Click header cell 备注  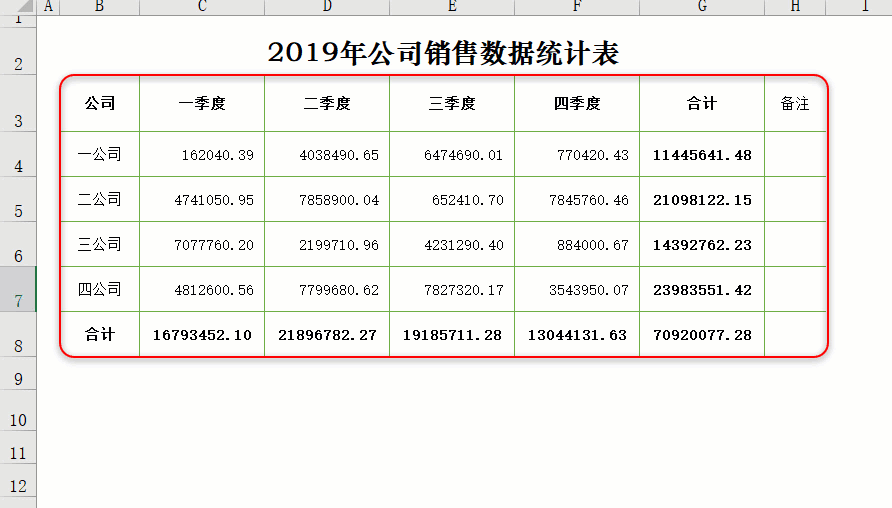pos(795,104)
